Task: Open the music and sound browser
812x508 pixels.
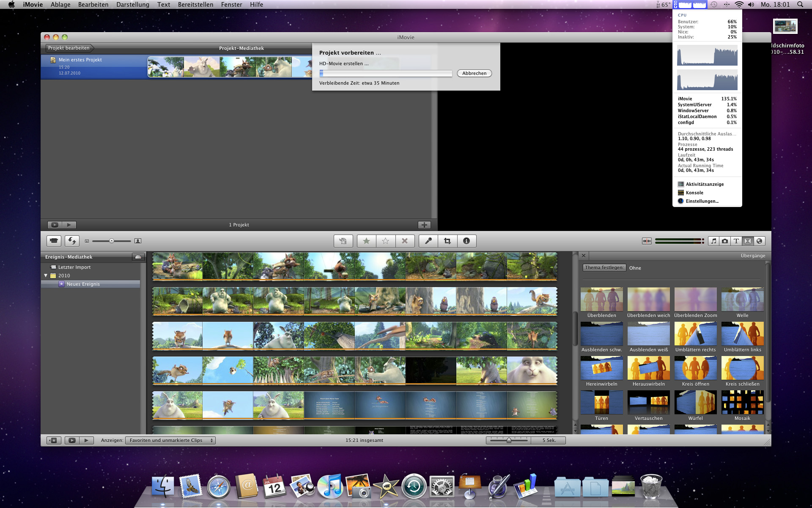Action: pos(713,241)
